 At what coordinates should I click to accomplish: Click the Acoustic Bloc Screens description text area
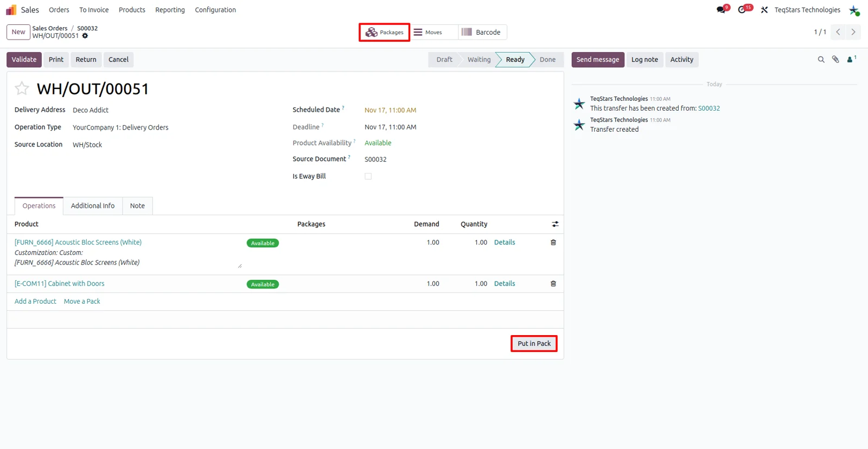128,258
